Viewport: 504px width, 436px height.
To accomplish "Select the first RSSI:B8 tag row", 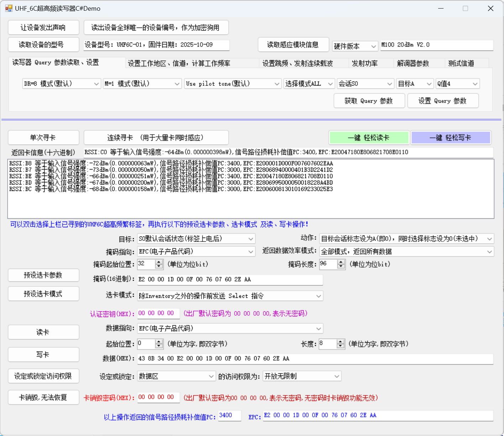I will [x=171, y=163].
